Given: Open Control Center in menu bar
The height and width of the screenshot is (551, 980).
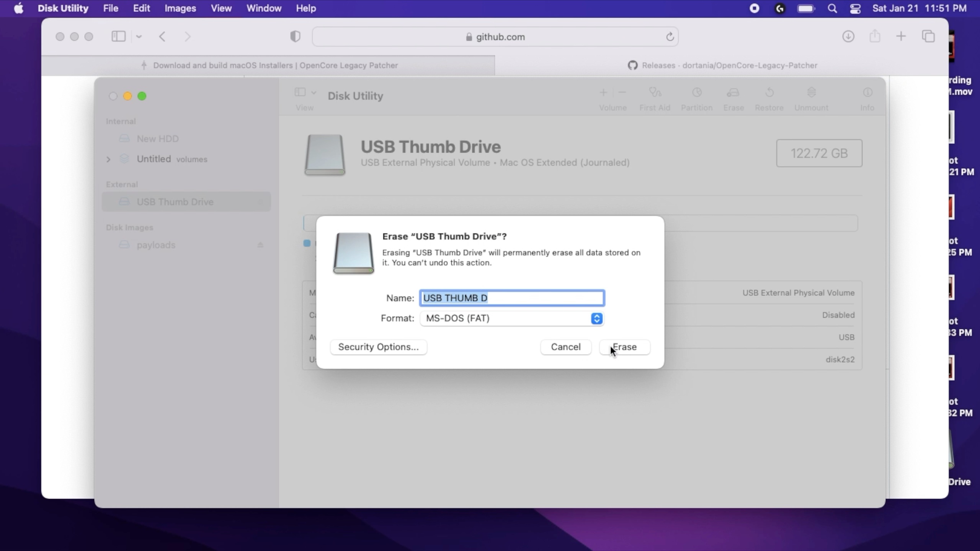Looking at the screenshot, I should [855, 8].
